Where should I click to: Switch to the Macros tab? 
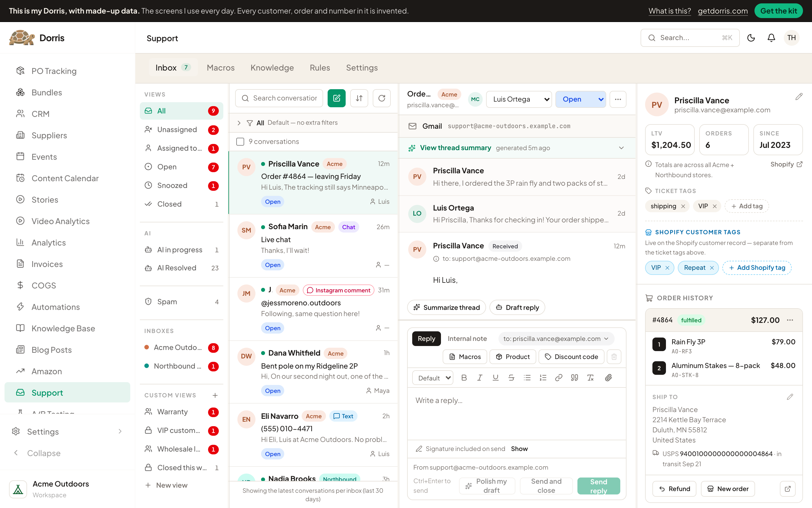pos(220,67)
